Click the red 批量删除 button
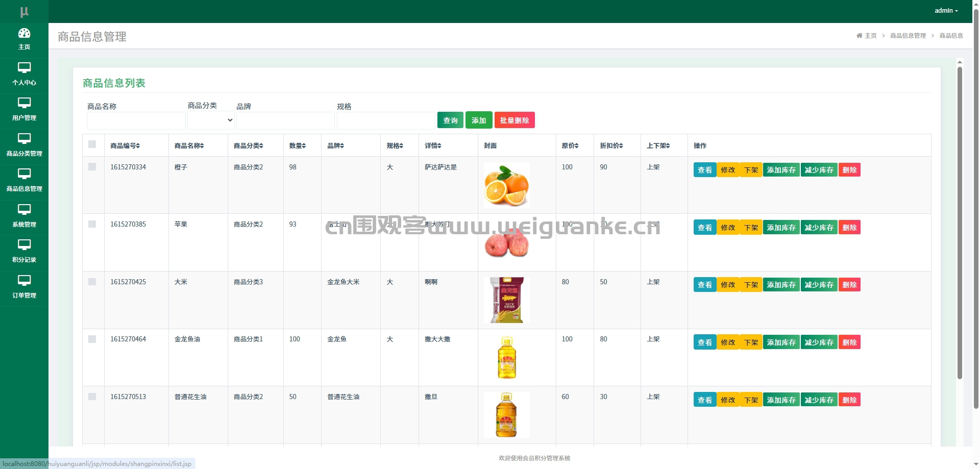Screen dimensions: 980x469 pos(514,120)
